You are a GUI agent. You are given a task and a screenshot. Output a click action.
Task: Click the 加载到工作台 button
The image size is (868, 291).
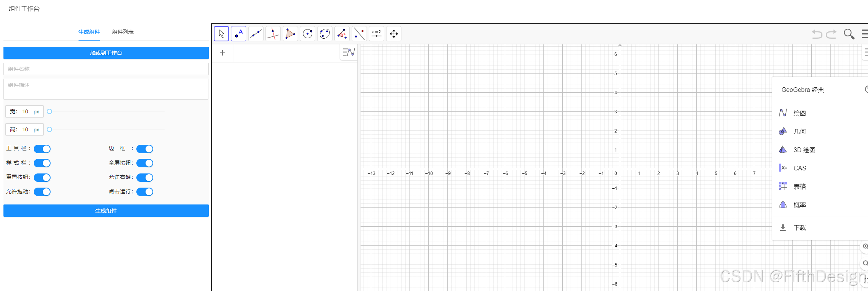tap(106, 53)
